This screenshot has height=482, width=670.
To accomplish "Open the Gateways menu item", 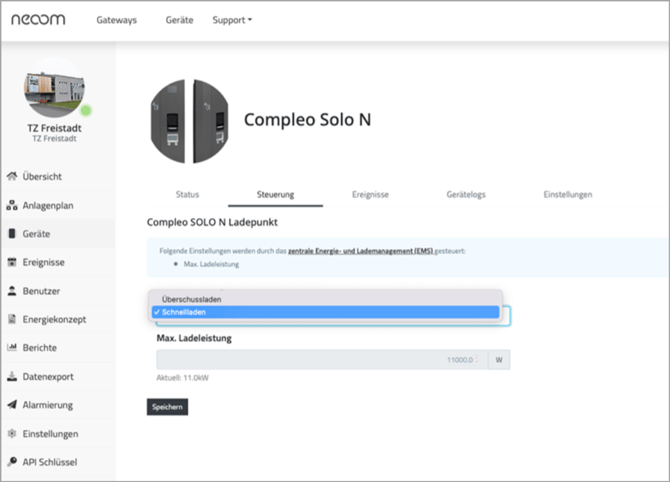I will pyautogui.click(x=116, y=20).
